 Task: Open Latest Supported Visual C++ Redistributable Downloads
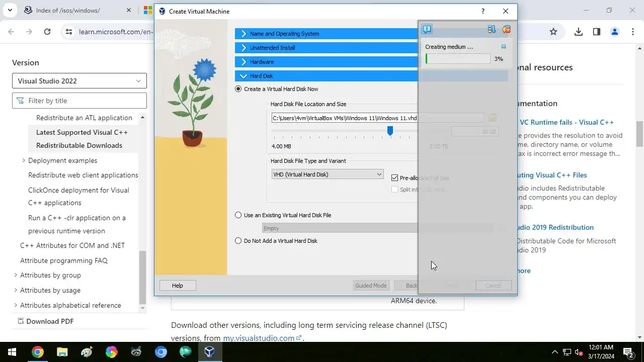[x=82, y=139]
